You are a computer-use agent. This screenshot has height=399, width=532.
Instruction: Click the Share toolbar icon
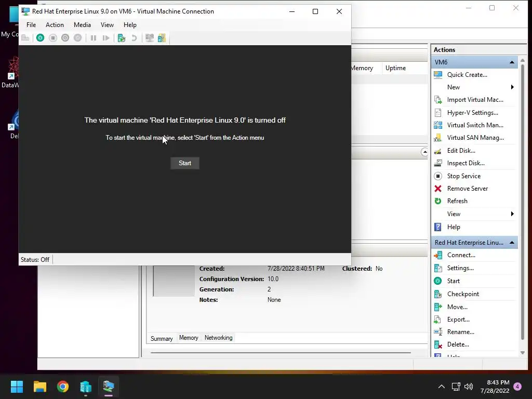click(162, 38)
